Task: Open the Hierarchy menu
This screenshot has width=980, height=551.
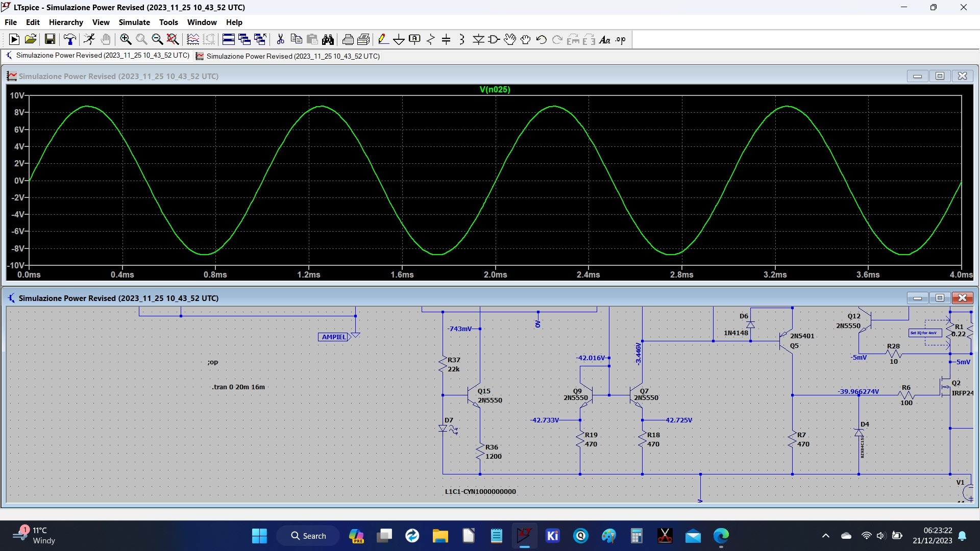Action: (66, 22)
